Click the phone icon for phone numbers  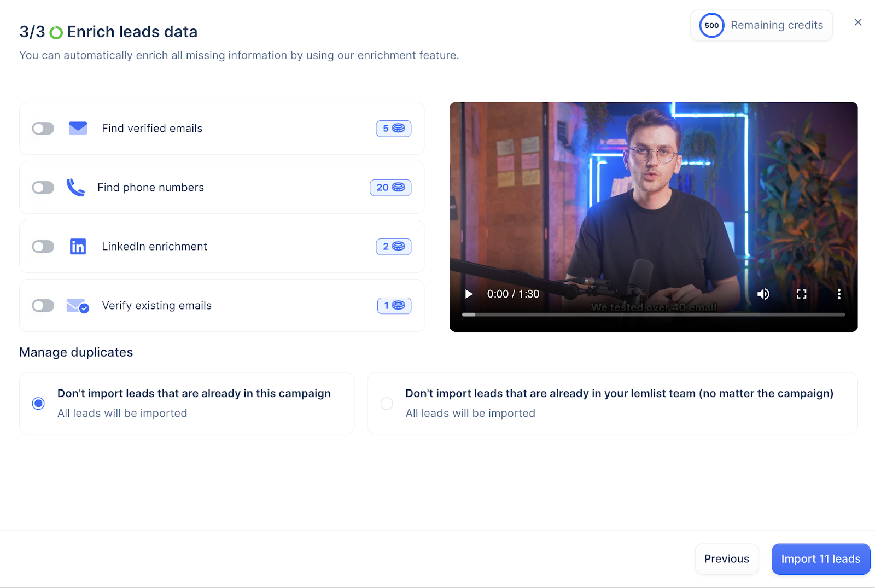tap(75, 188)
